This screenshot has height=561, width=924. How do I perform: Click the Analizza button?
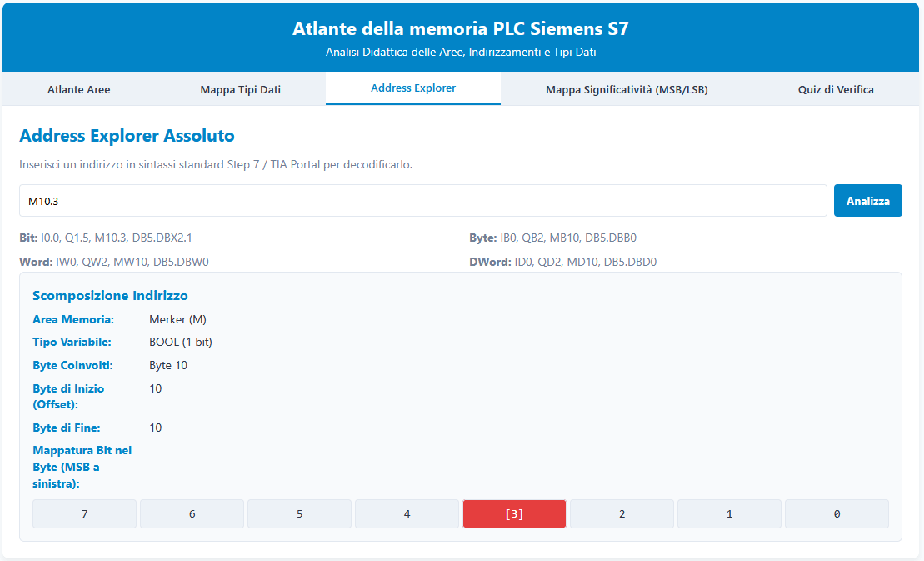pyautogui.click(x=867, y=201)
